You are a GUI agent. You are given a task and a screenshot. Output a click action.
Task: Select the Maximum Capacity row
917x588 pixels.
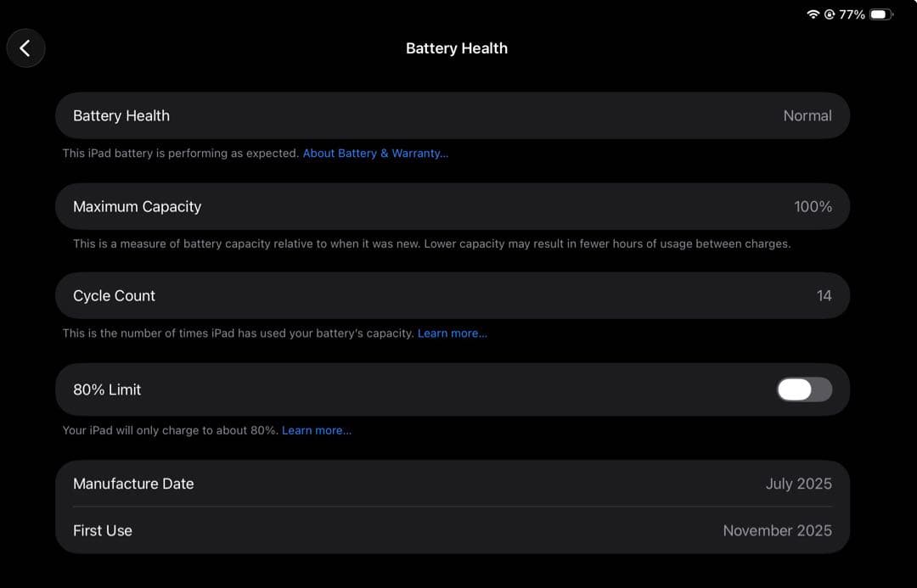[x=452, y=206]
